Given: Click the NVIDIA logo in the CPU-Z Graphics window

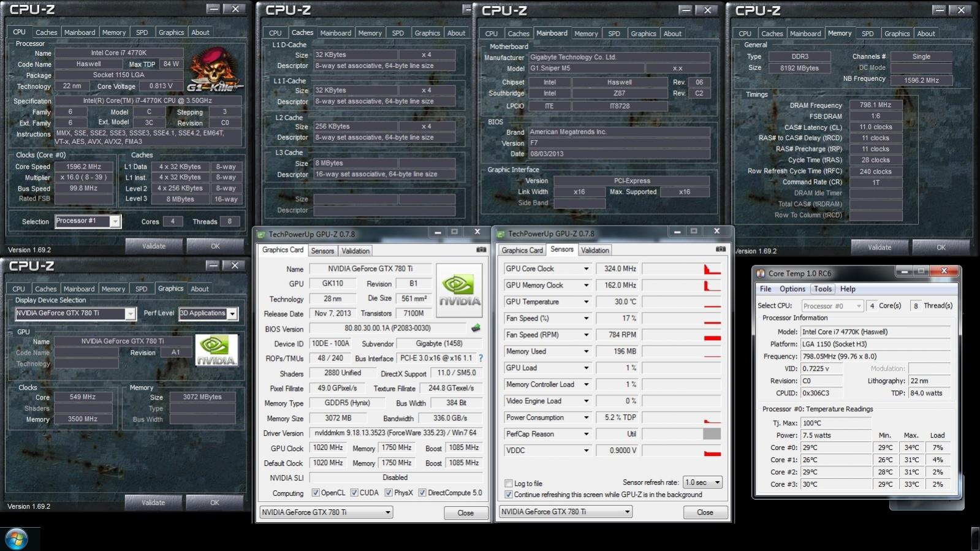Looking at the screenshot, I should pyautogui.click(x=216, y=351).
